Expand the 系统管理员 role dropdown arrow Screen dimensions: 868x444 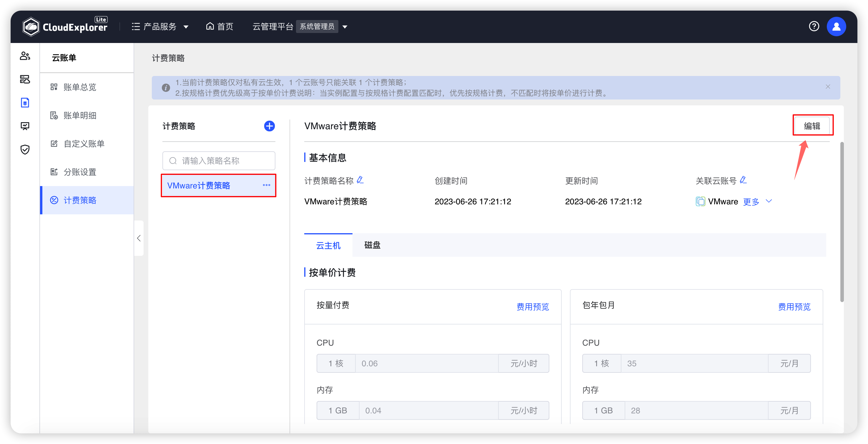click(345, 27)
